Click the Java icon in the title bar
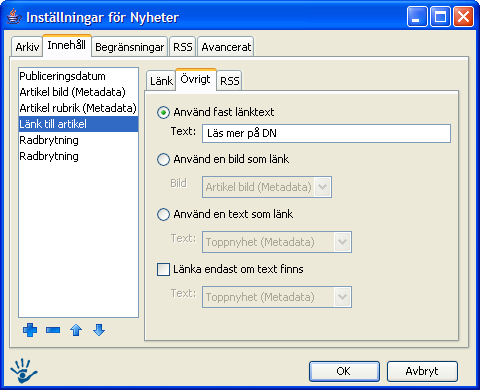 [x=14, y=17]
